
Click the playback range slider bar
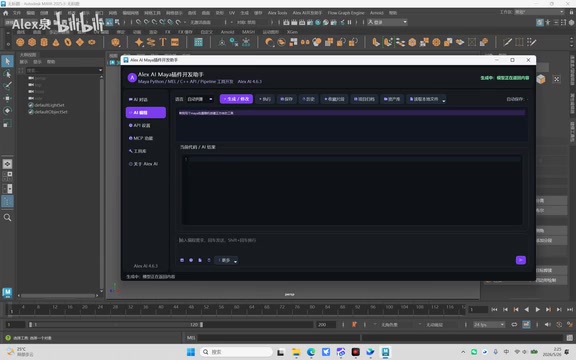click(116, 325)
